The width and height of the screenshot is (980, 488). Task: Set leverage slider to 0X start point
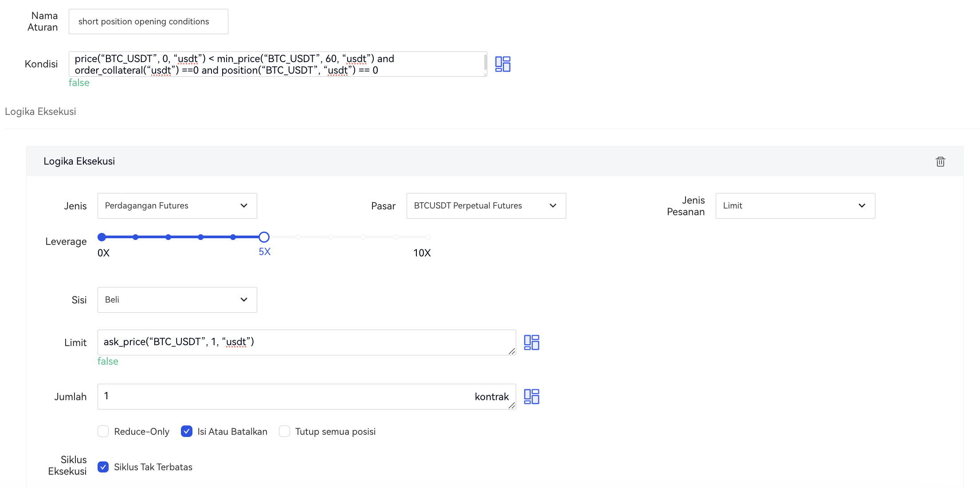coord(102,237)
